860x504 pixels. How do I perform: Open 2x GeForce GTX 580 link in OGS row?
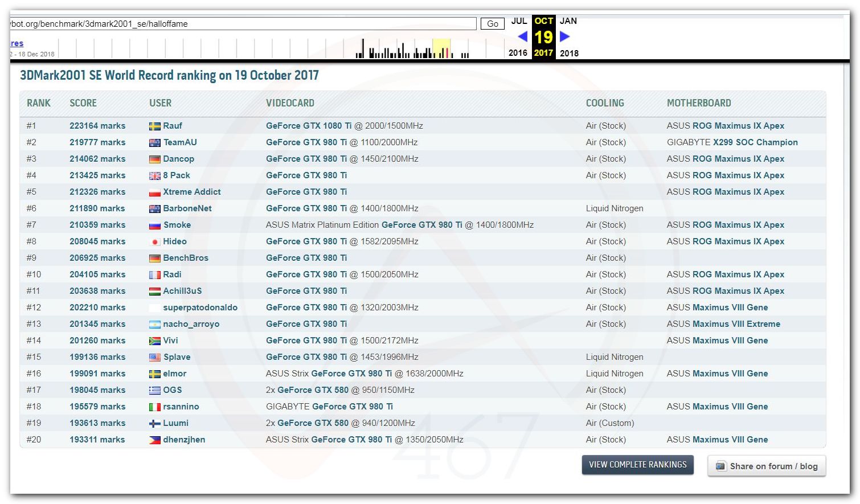(313, 390)
